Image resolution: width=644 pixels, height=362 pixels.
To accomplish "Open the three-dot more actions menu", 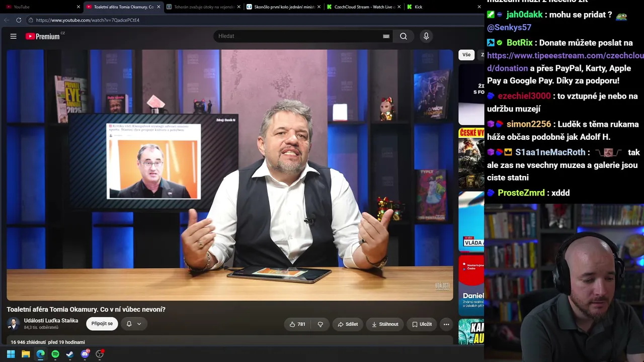I will tap(446, 324).
